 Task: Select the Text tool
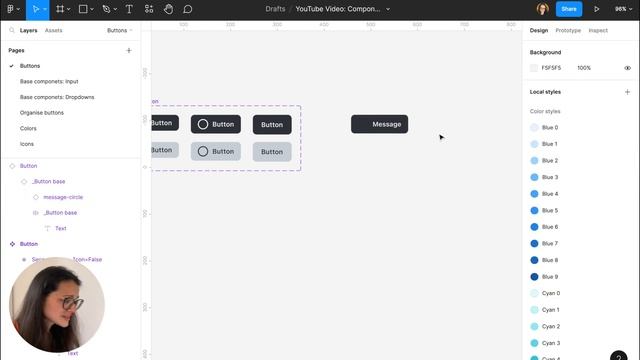pyautogui.click(x=129, y=9)
